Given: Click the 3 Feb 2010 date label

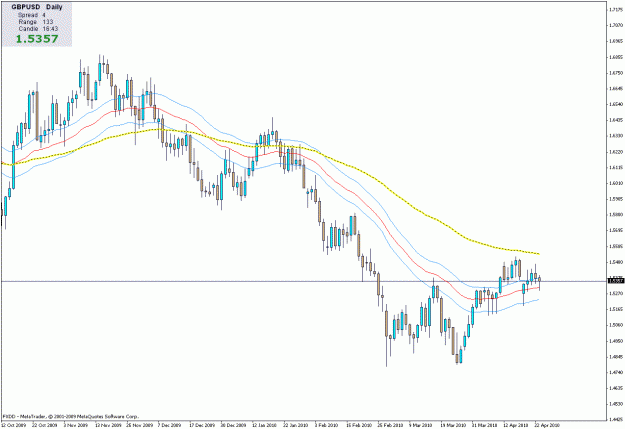Looking at the screenshot, I should pyautogui.click(x=327, y=425).
